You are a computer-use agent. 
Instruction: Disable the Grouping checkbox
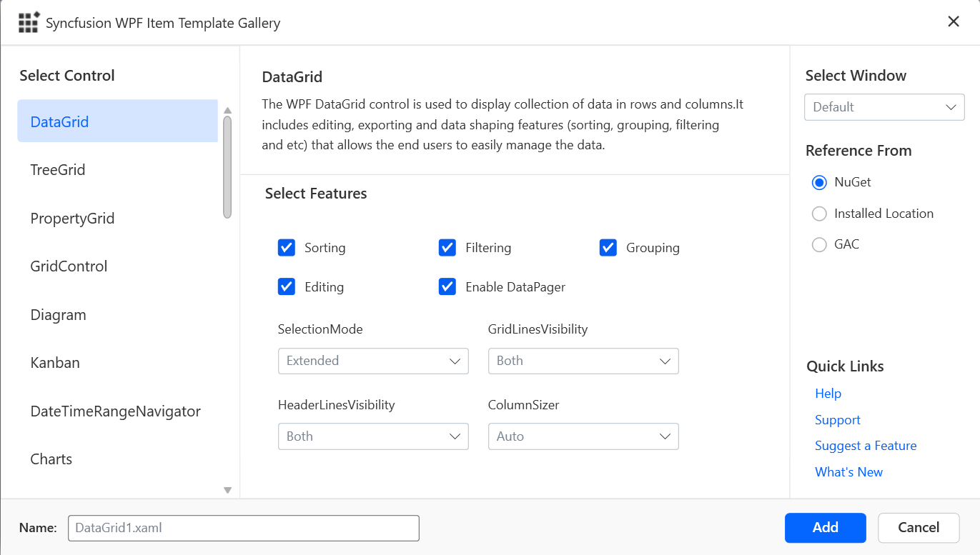[608, 248]
